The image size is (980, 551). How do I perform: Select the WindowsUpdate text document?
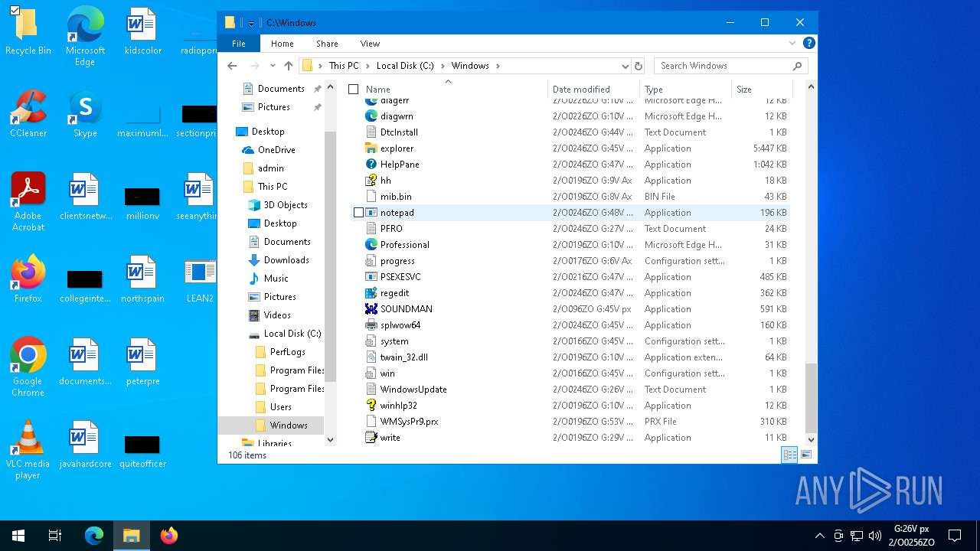point(413,390)
